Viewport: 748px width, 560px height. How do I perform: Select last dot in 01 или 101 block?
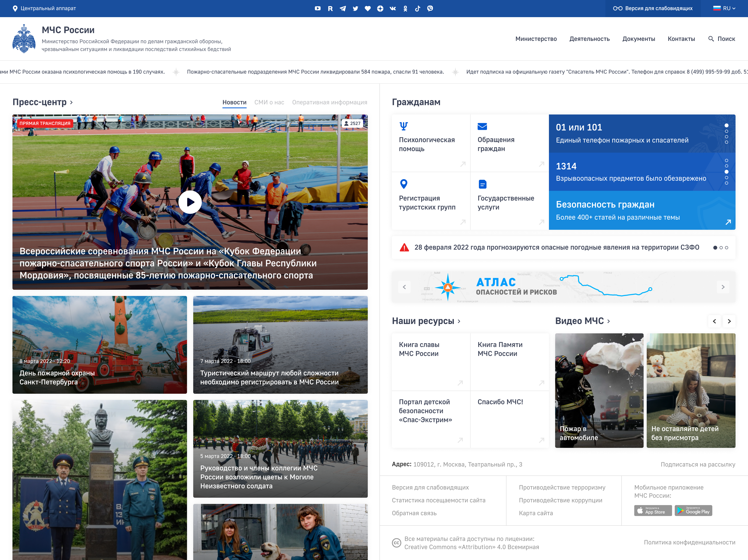(727, 142)
